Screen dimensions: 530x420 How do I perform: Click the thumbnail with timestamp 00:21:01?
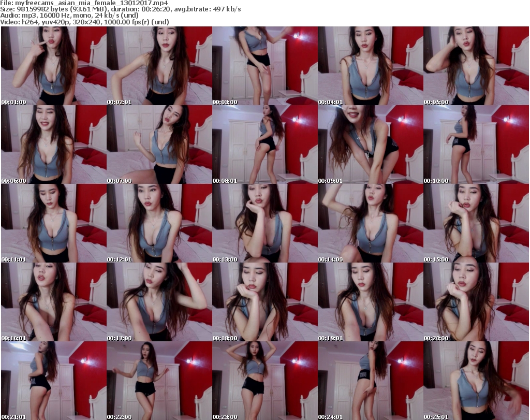(54, 381)
